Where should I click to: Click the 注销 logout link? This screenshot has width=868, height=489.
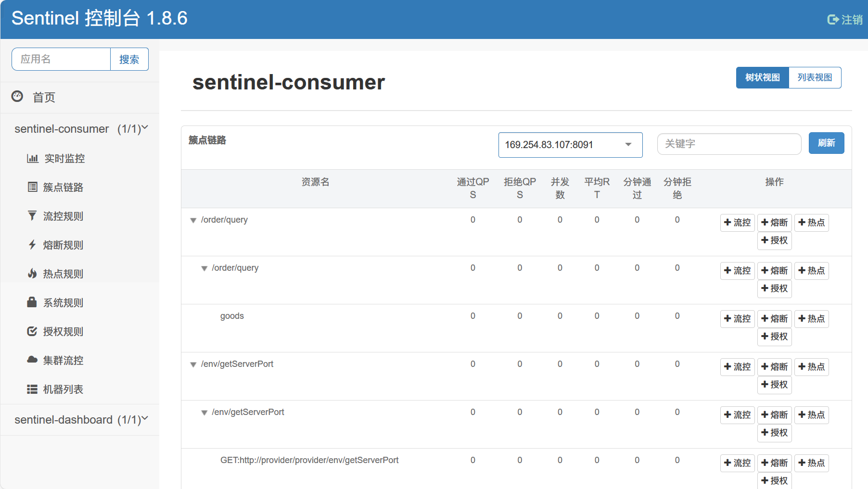coord(845,20)
